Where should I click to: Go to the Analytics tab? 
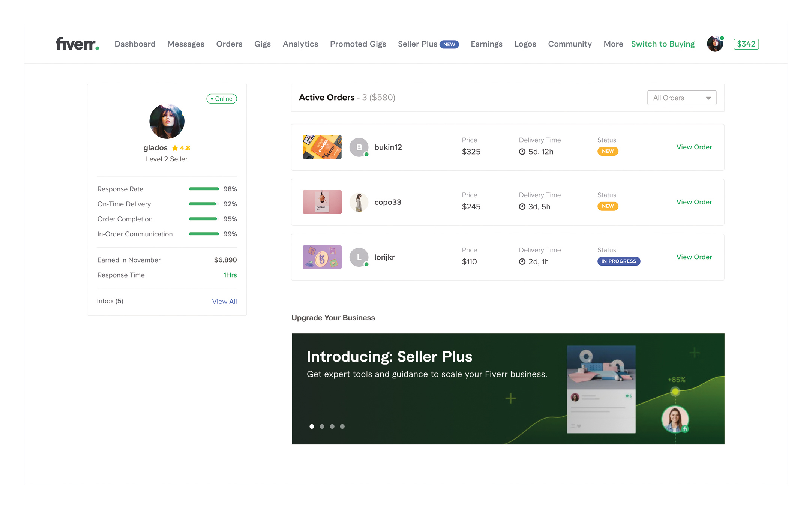[300, 44]
